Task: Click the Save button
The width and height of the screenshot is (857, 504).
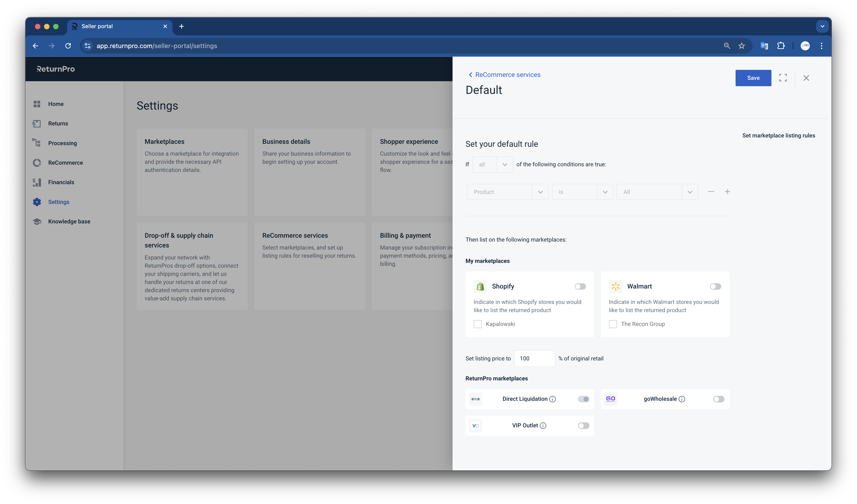Action: click(x=753, y=78)
